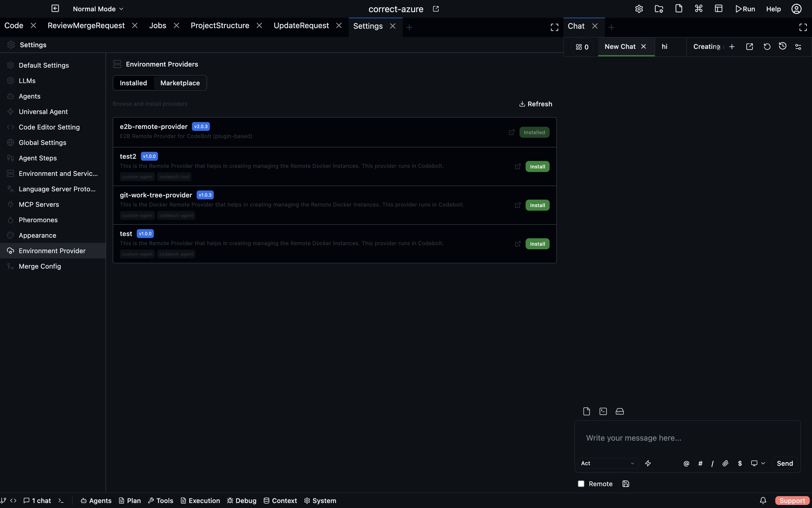This screenshot has width=812, height=508.
Task: Install the test2 provider
Action: click(x=537, y=167)
